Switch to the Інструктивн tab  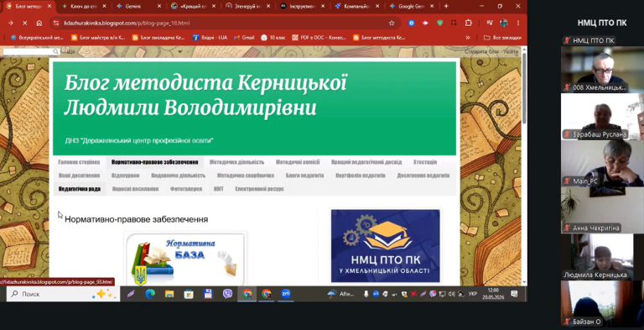tap(302, 6)
